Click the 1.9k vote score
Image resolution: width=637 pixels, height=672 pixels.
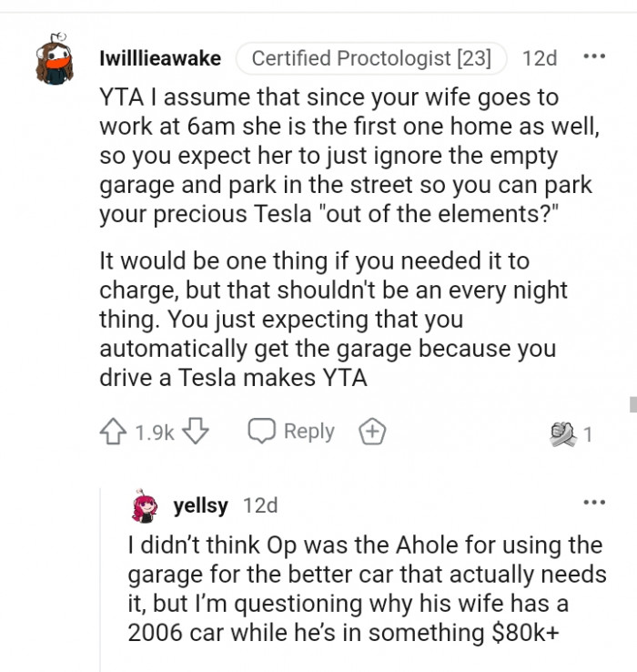pyautogui.click(x=155, y=433)
